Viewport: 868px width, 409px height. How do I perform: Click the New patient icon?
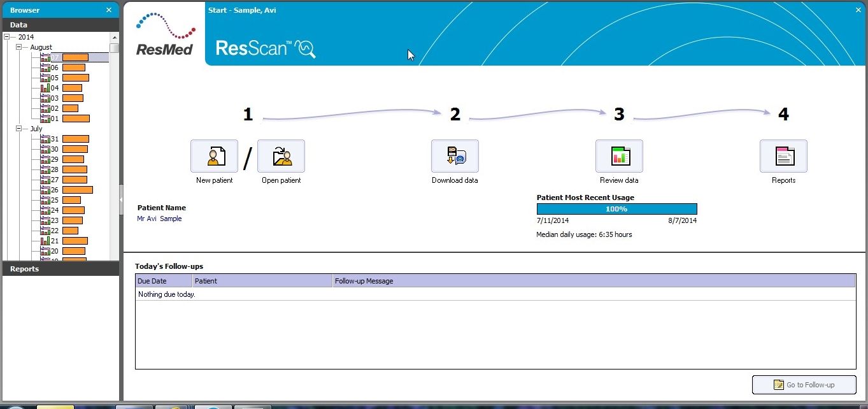click(214, 156)
